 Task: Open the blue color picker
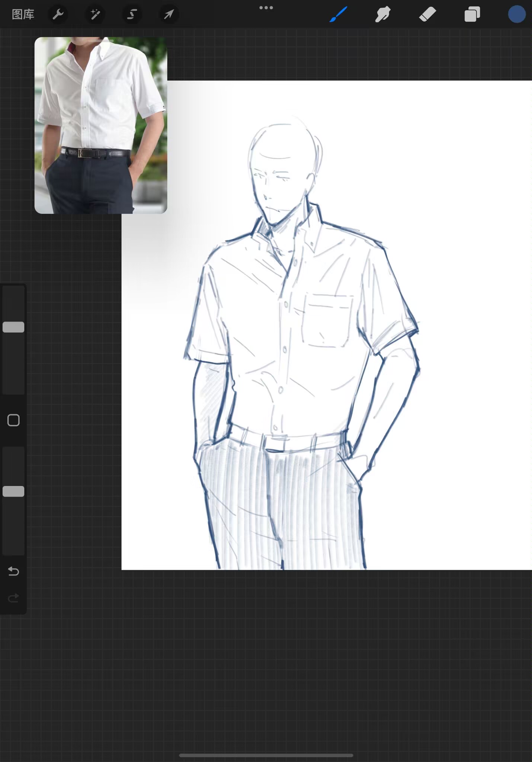[x=517, y=15]
